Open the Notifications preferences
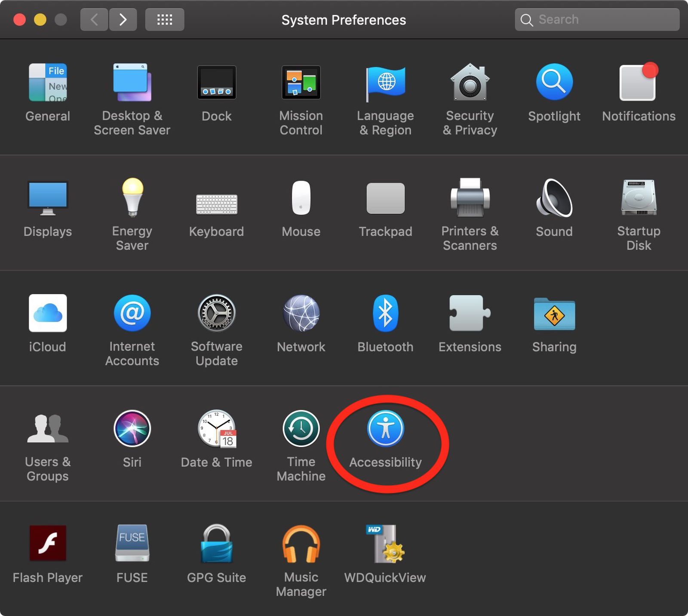This screenshot has width=688, height=616. [639, 83]
